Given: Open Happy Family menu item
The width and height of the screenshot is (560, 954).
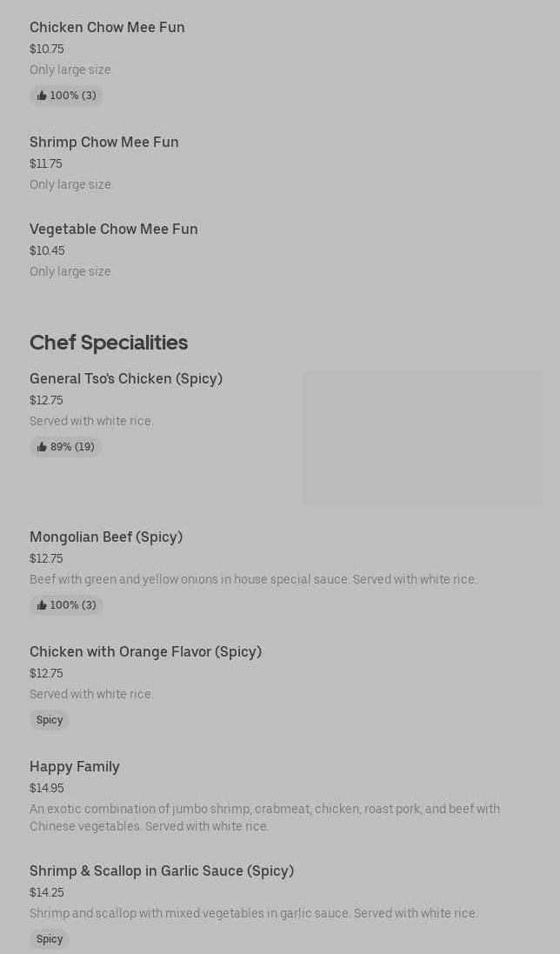Looking at the screenshot, I should (74, 766).
